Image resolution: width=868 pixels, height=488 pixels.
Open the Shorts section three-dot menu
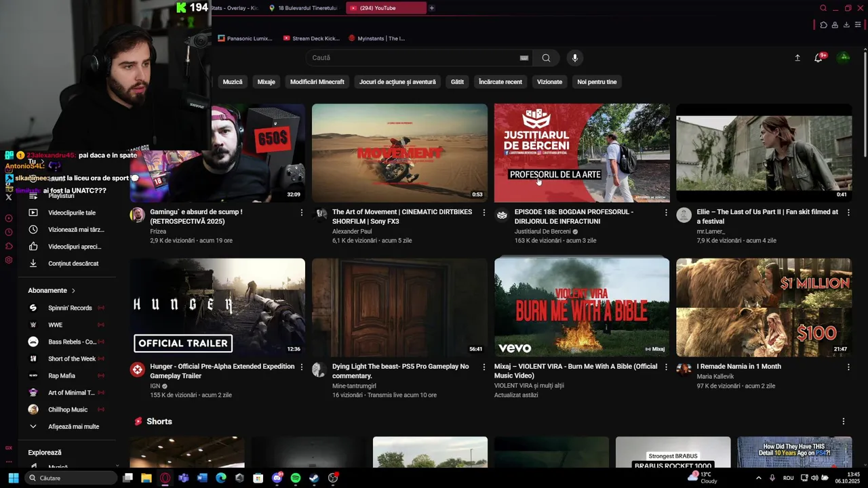pos(844,422)
